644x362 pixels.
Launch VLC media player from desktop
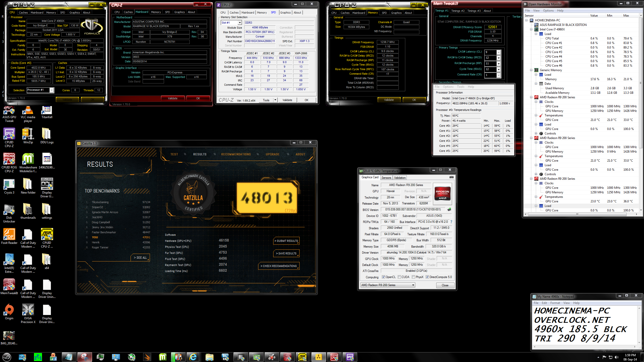(x=28, y=114)
